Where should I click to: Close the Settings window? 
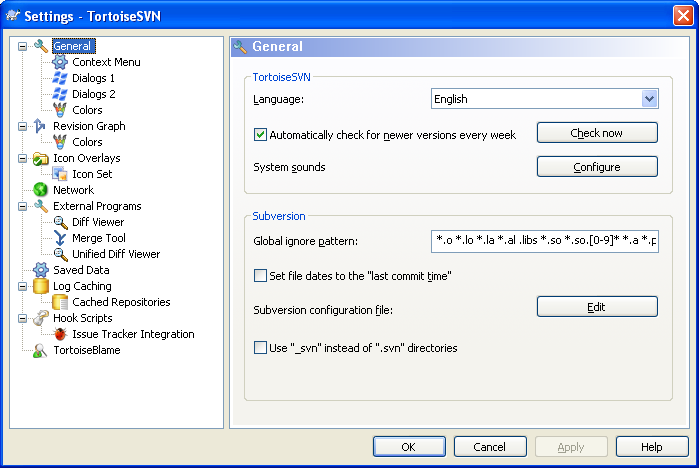pyautogui.click(x=683, y=16)
